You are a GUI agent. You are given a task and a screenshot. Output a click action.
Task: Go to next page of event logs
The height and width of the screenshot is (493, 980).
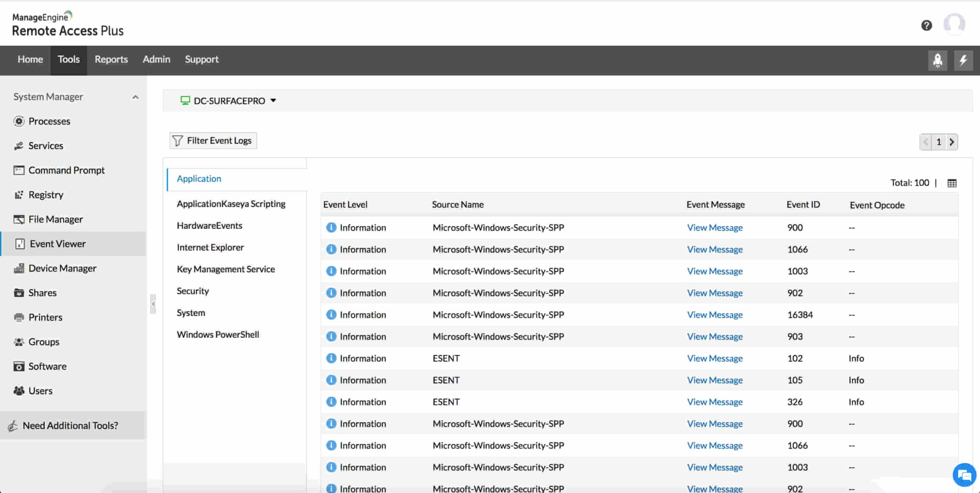(x=951, y=142)
